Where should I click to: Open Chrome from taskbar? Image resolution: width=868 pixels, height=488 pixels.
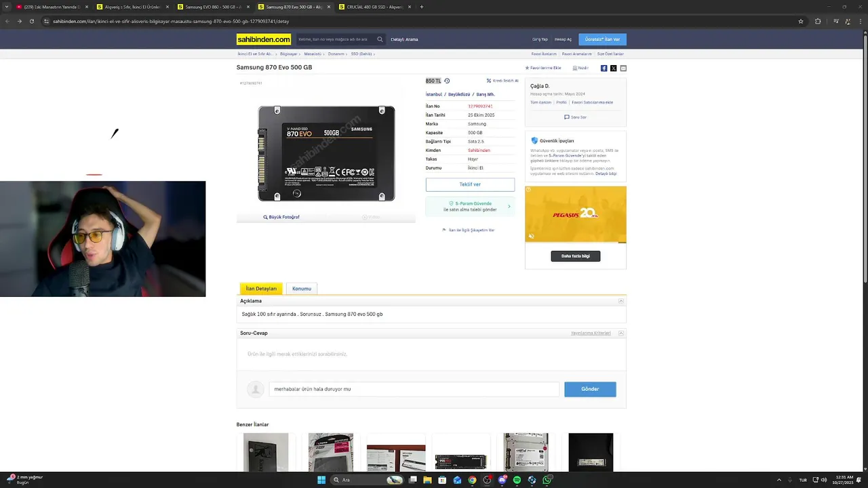(472, 480)
